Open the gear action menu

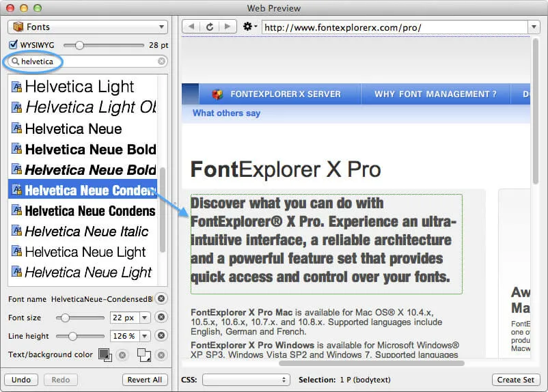tap(249, 27)
